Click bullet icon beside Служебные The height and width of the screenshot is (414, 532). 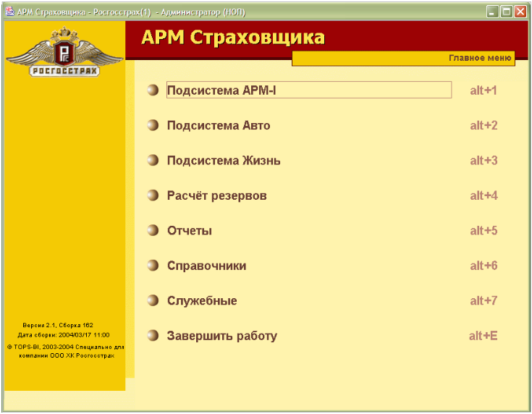point(153,300)
